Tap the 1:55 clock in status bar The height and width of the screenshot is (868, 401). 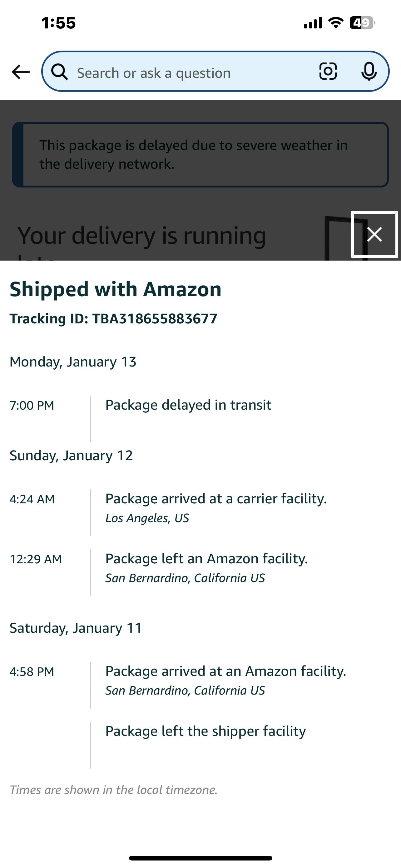59,23
